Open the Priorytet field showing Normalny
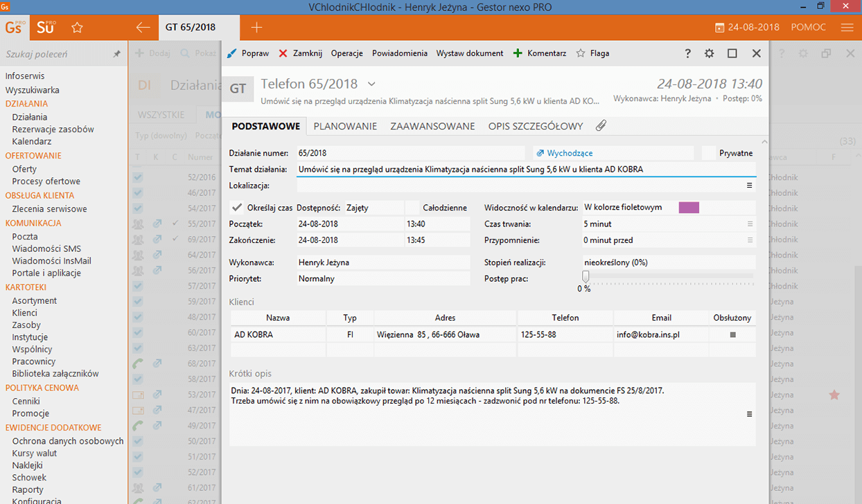 383,278
